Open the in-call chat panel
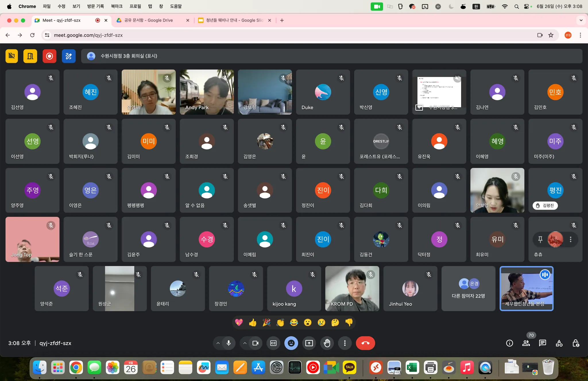This screenshot has height=381, width=588. [x=542, y=343]
